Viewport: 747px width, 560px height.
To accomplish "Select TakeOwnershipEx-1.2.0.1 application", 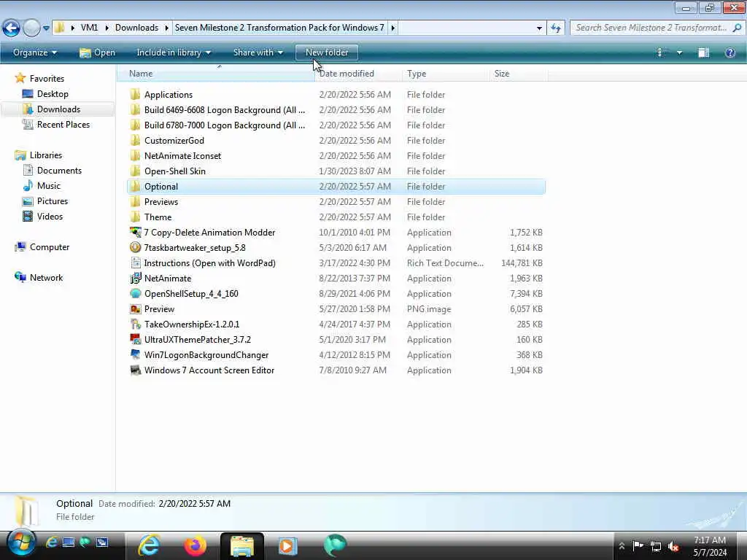I will coord(336,324).
